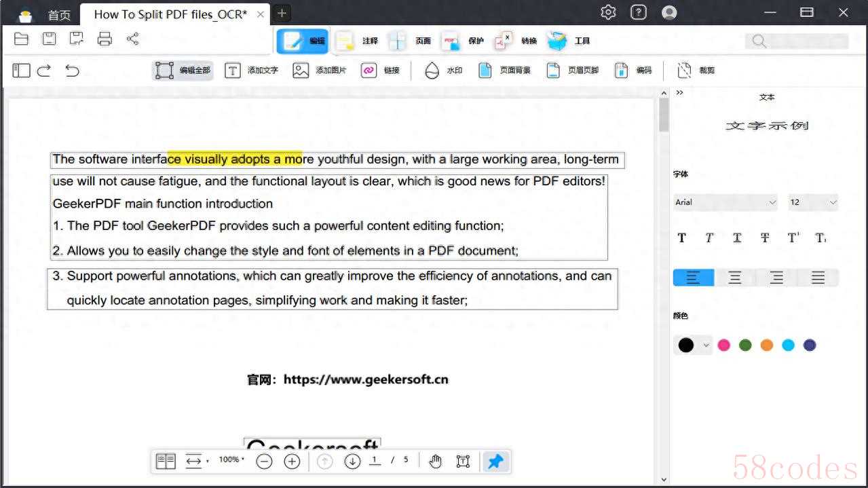Screen dimensions: 868x488
Task: Select the hand pan tool
Action: pos(435,462)
